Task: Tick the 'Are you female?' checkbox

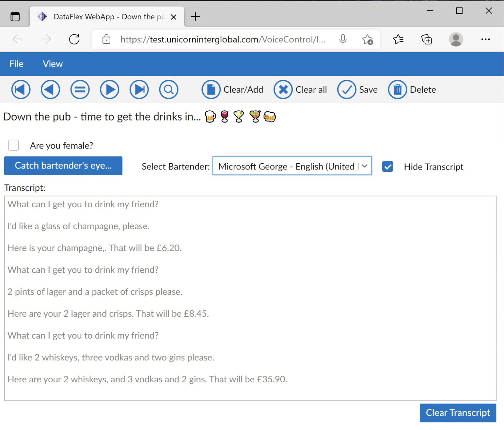Action: pyautogui.click(x=13, y=145)
